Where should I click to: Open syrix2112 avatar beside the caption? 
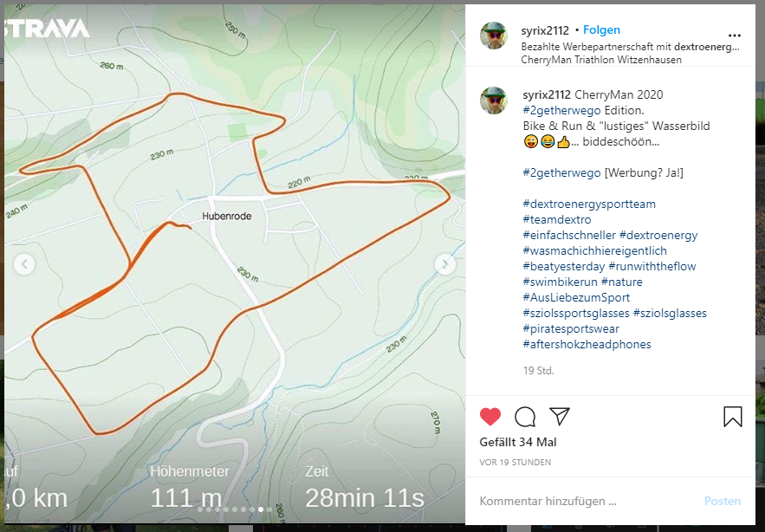(x=493, y=101)
